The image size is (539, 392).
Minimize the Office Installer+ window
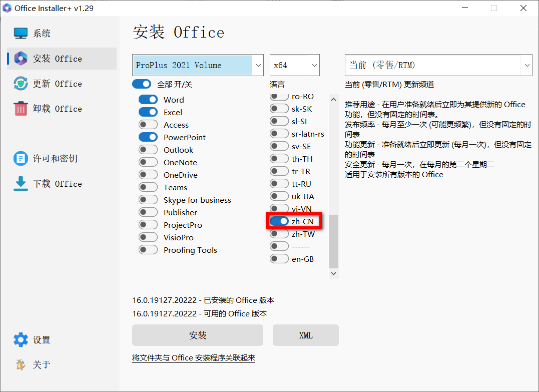click(465, 8)
